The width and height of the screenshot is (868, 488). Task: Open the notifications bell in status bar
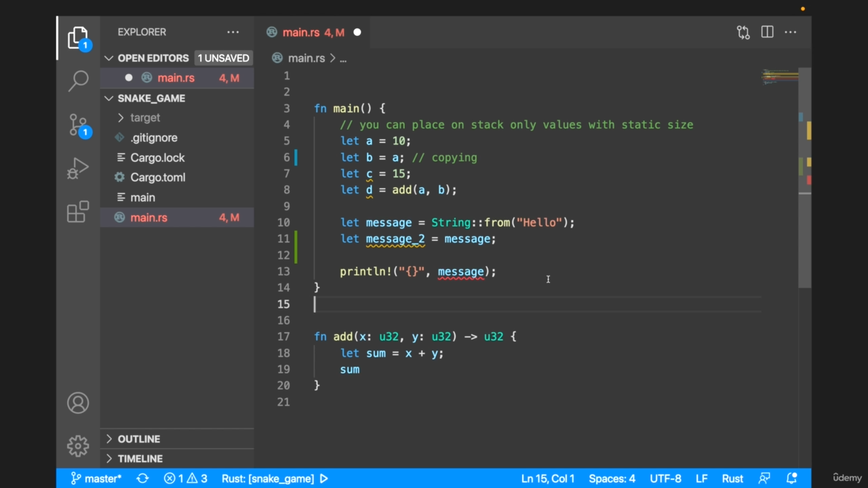click(x=790, y=479)
